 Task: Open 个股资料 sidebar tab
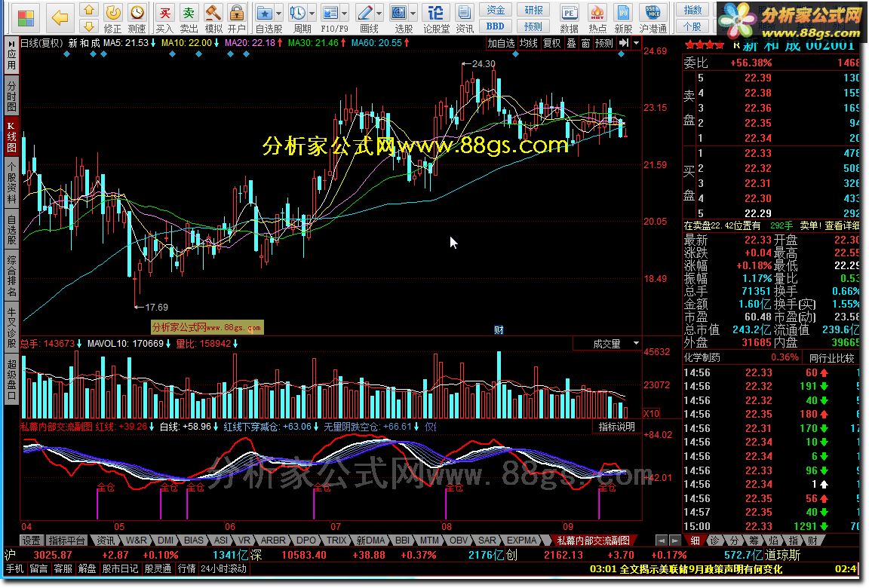click(x=11, y=182)
